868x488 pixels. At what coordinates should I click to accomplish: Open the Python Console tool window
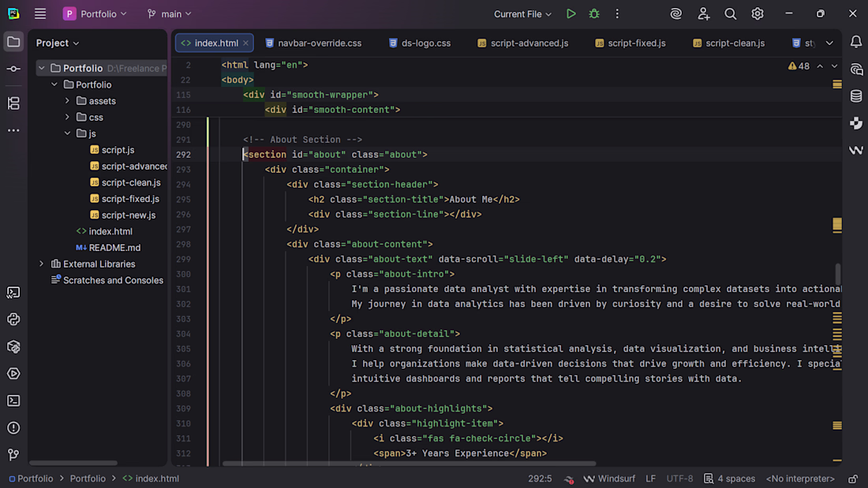pos(13,320)
